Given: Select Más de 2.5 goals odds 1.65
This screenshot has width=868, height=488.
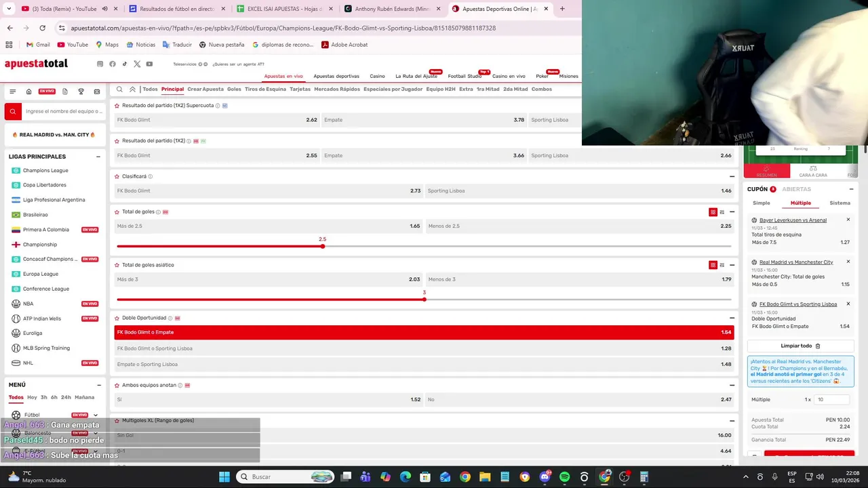Looking at the screenshot, I should pos(269,226).
